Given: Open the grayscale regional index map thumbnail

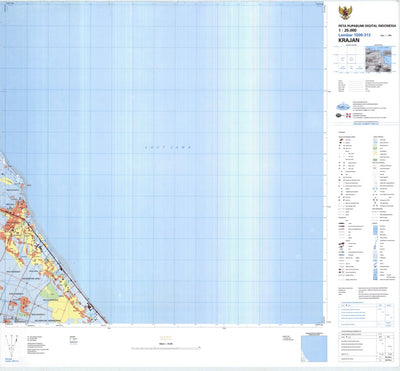Looking at the screenshot, I should pyautogui.click(x=378, y=59).
